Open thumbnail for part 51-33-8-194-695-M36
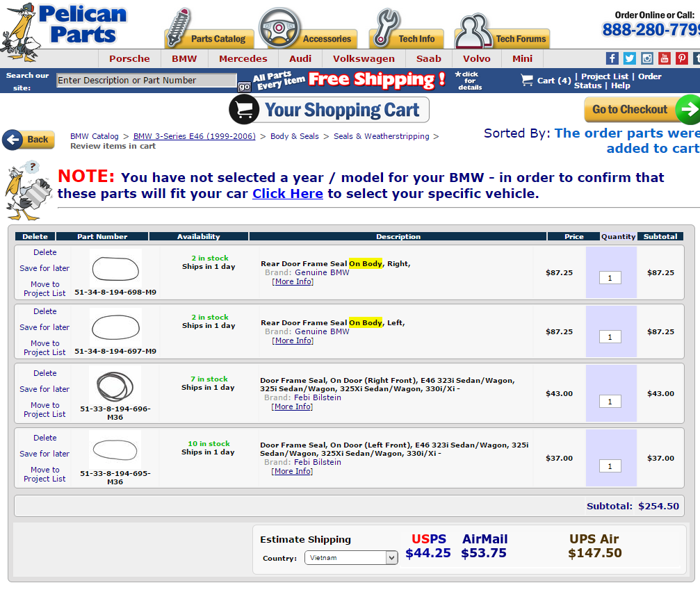The image size is (700, 592). tap(115, 450)
